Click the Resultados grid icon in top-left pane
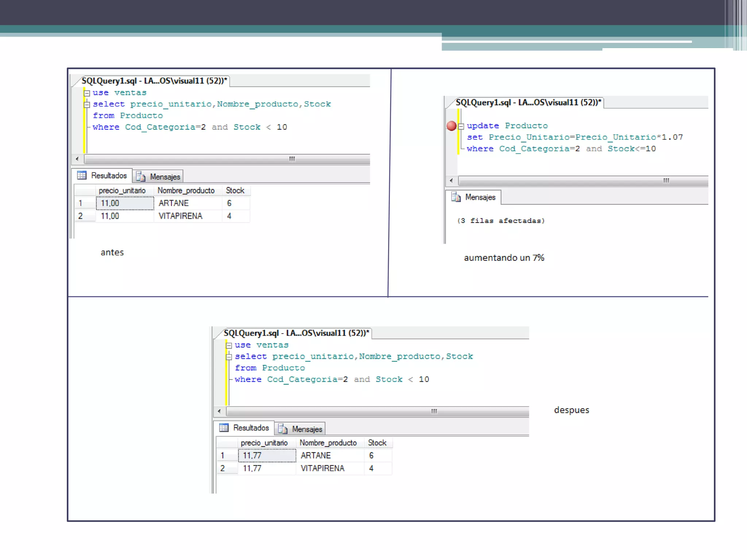 pos(82,175)
